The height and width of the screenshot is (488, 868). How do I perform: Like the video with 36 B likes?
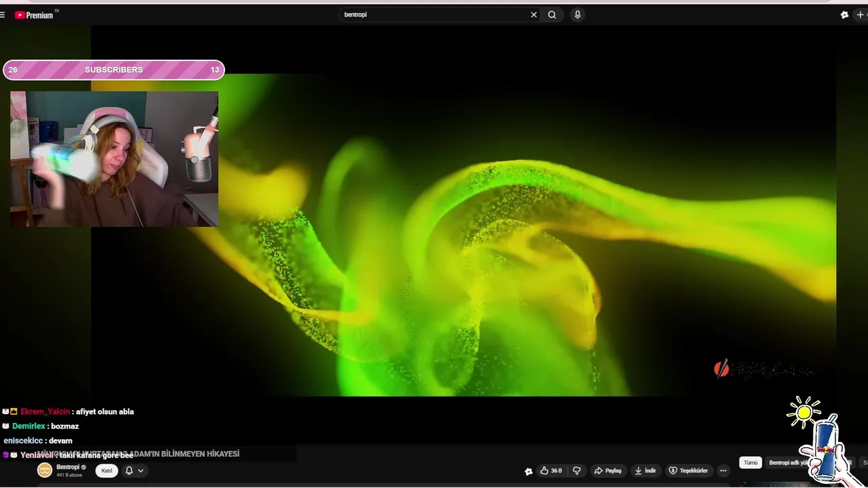coord(551,470)
